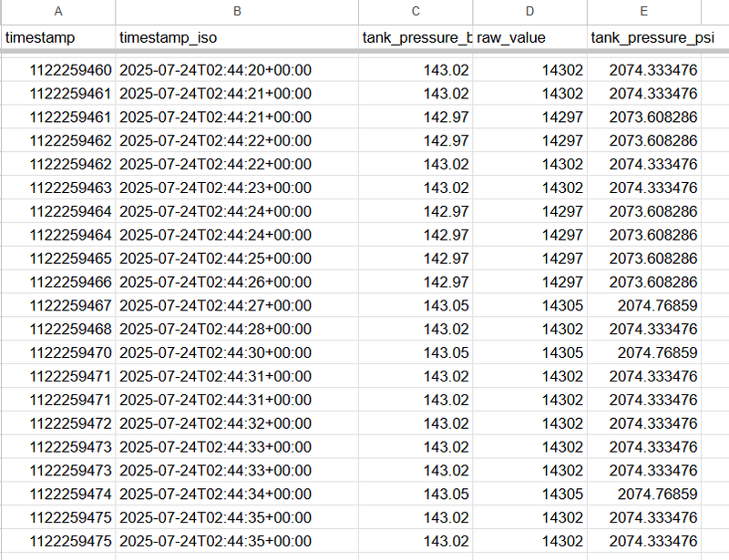The width and height of the screenshot is (729, 560).
Task: Click the column C header letter
Action: (x=416, y=11)
